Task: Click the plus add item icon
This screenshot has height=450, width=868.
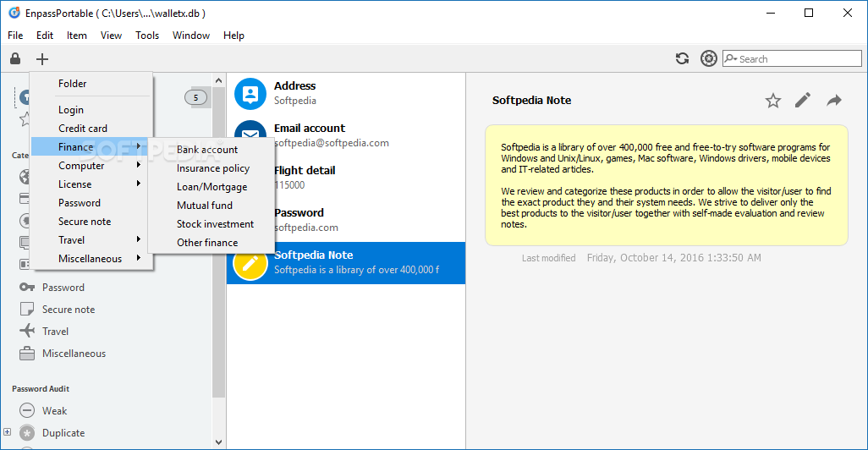Action: pos(42,58)
